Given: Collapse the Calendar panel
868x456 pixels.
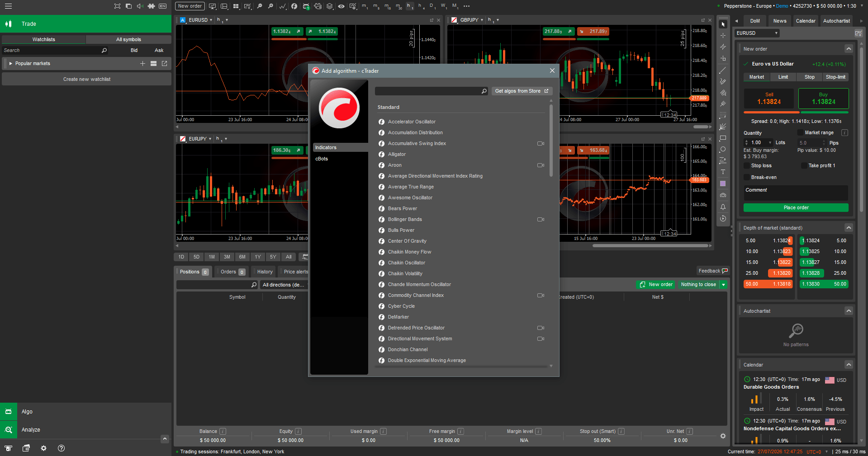Looking at the screenshot, I should click(849, 365).
